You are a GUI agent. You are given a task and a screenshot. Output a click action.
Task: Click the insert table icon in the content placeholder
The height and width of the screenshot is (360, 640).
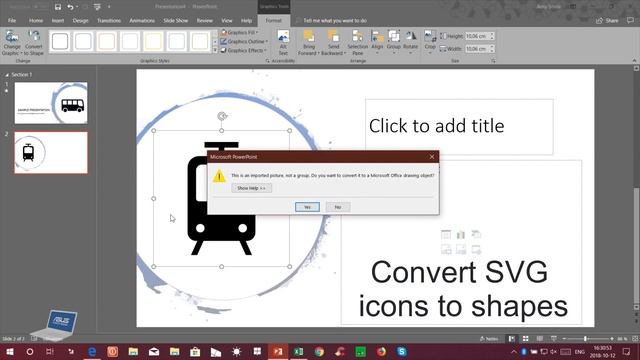click(x=446, y=234)
